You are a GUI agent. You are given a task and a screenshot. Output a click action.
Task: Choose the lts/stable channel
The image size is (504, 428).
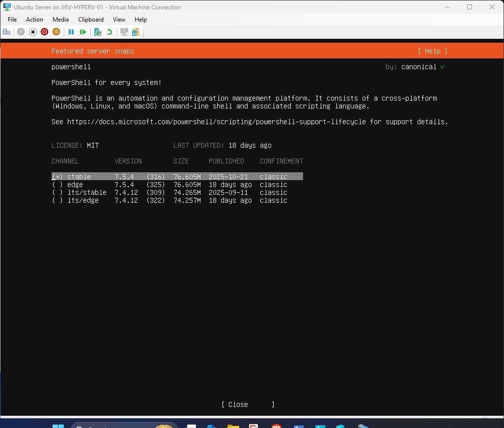[87, 192]
